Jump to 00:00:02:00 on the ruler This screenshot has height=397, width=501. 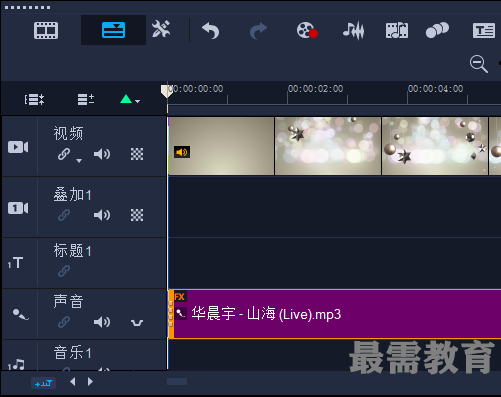click(x=315, y=89)
